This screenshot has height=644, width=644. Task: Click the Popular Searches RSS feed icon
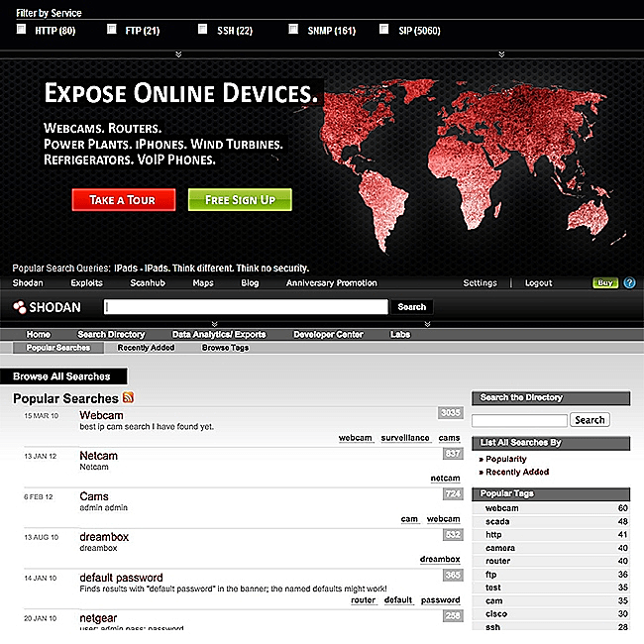point(128,397)
